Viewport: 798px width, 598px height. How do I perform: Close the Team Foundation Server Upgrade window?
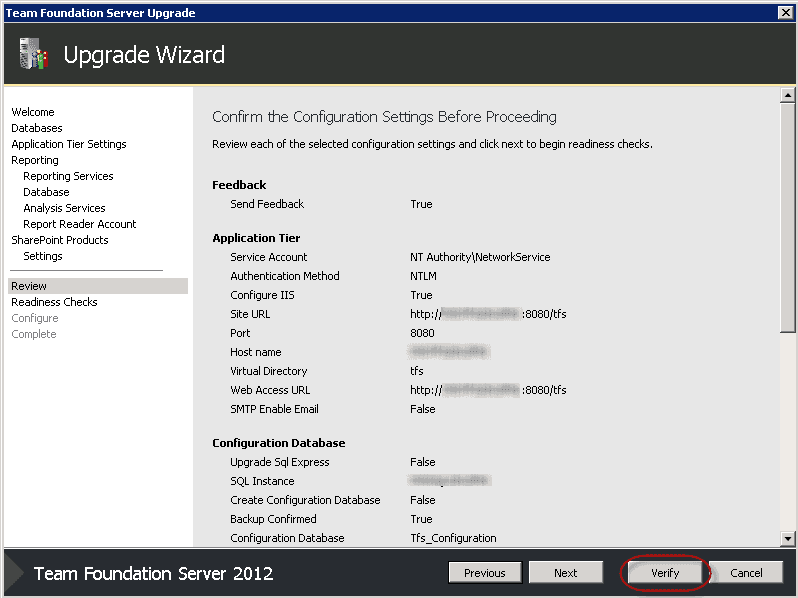tap(786, 13)
